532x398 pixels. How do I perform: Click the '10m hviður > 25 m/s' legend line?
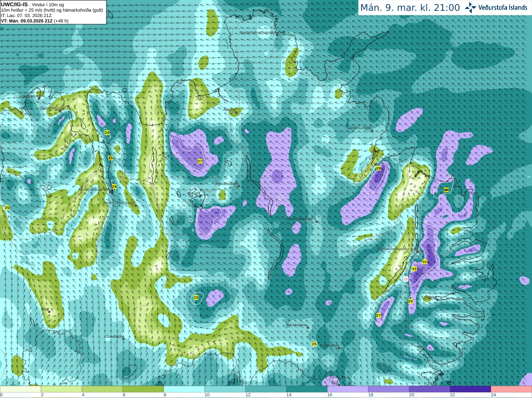tap(52, 10)
